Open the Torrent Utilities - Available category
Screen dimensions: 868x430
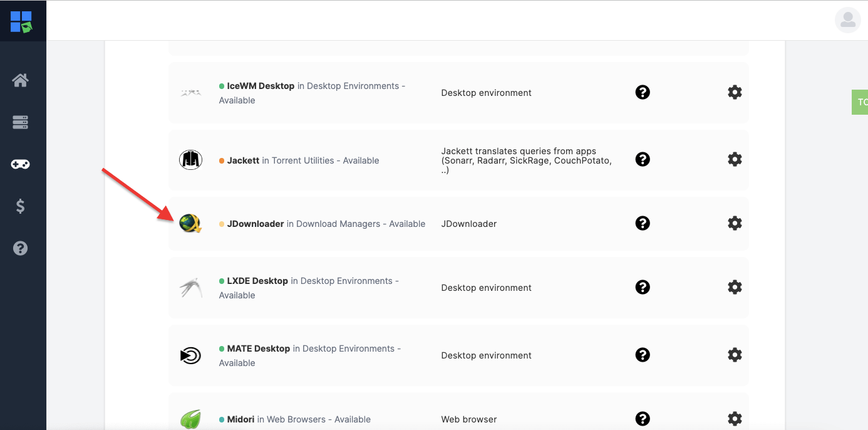[326, 160]
